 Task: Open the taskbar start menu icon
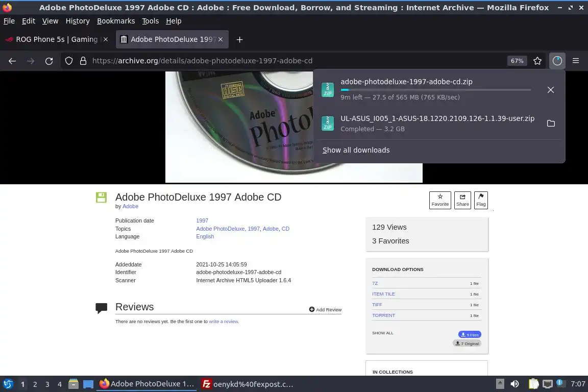[x=8, y=384]
